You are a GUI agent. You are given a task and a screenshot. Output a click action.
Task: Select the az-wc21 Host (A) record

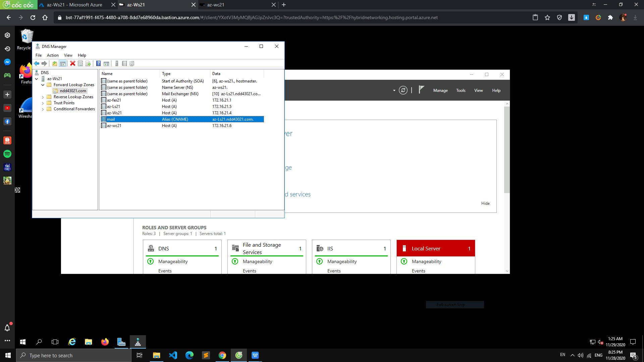coord(114,126)
